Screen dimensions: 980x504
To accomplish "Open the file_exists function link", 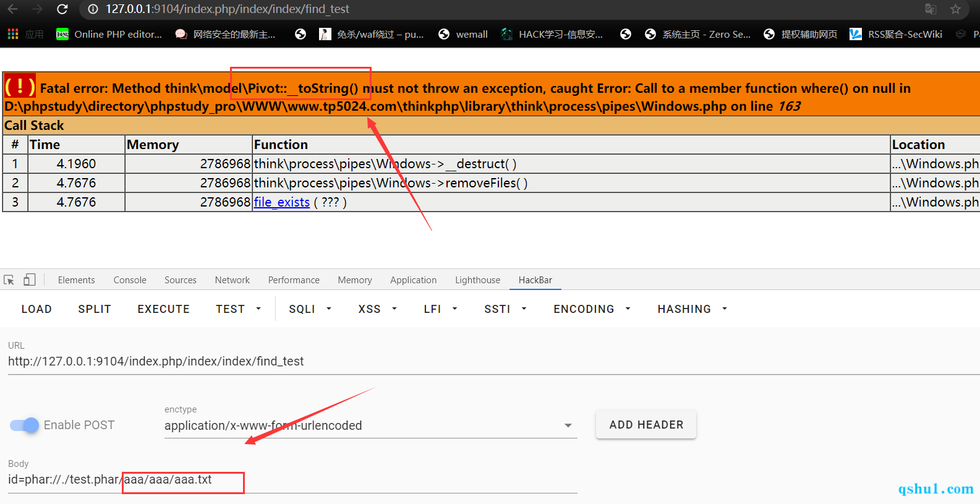I will coord(281,202).
